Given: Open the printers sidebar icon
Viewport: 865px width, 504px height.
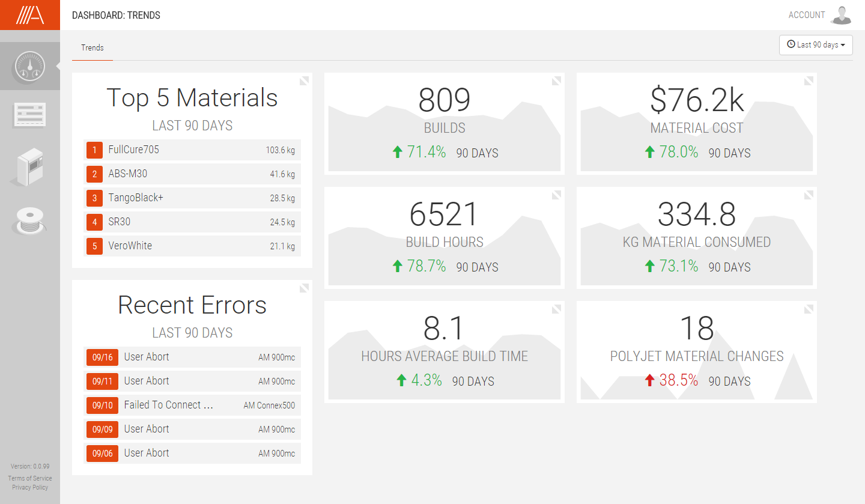Looking at the screenshot, I should click(x=28, y=166).
